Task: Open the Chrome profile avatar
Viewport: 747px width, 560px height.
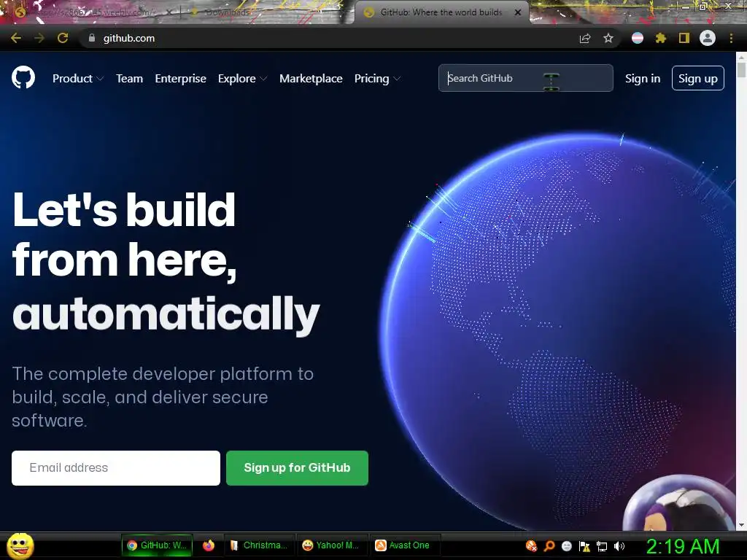Action: point(708,38)
